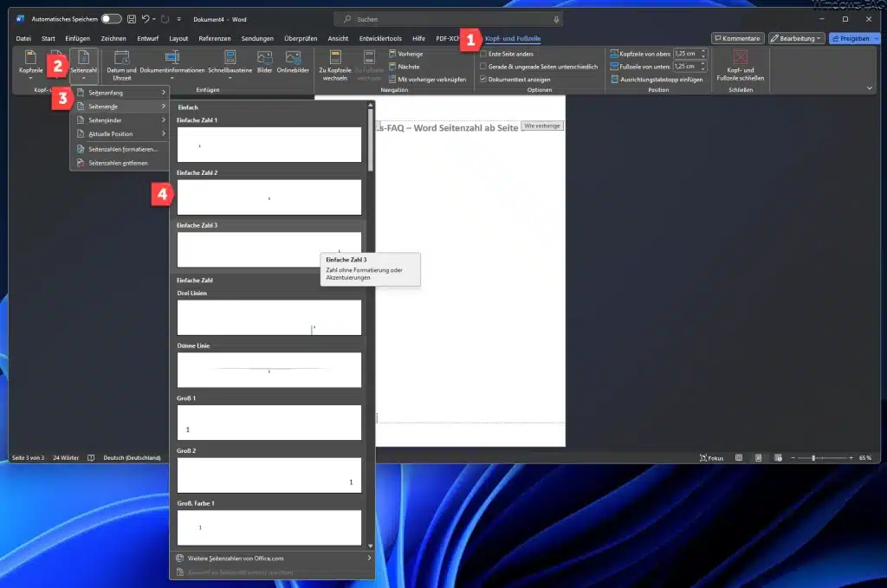Click the microphone icon in search box

click(x=556, y=19)
